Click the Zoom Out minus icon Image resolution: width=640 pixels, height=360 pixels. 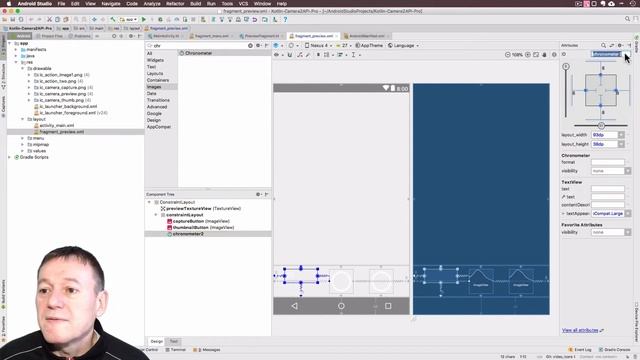click(x=507, y=55)
